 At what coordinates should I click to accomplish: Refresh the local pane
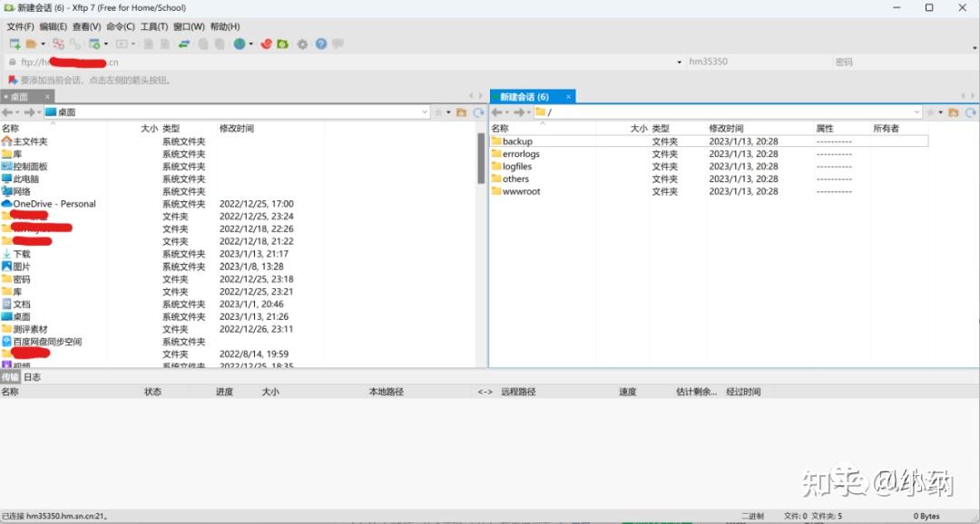point(479,112)
